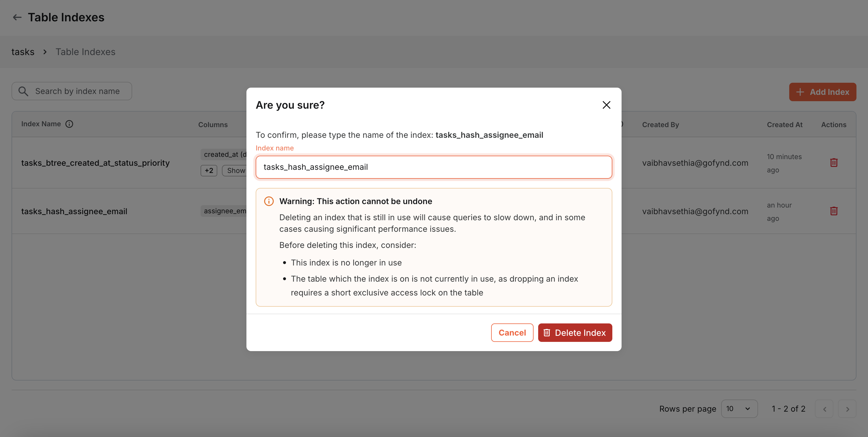Click the Created At column header
868x437 pixels.
point(784,125)
